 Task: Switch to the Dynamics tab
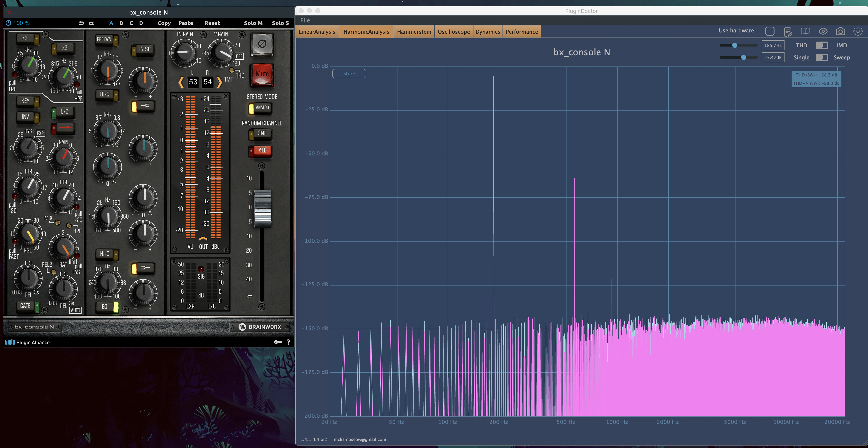pos(488,32)
